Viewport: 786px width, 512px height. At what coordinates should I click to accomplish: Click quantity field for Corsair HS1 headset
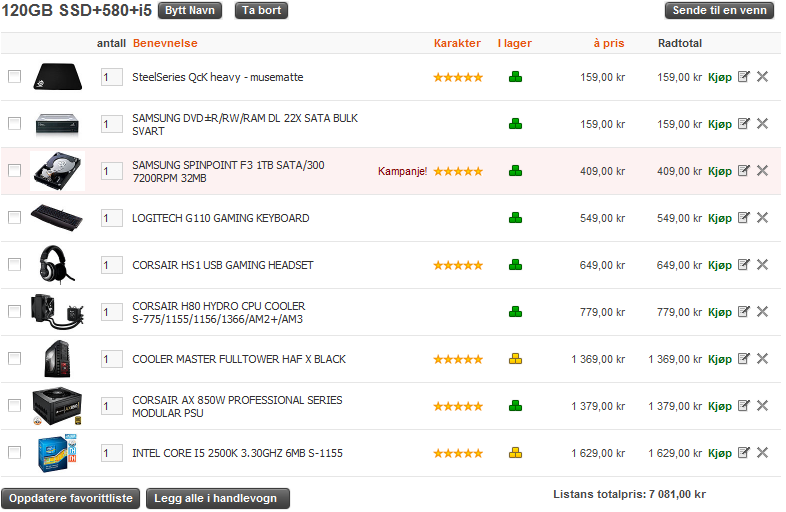112,265
